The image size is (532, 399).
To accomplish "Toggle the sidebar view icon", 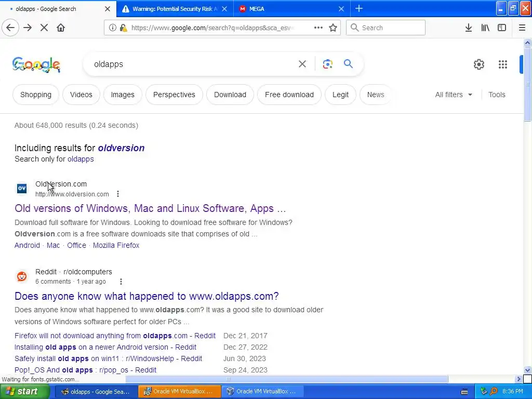I will tap(502, 28).
